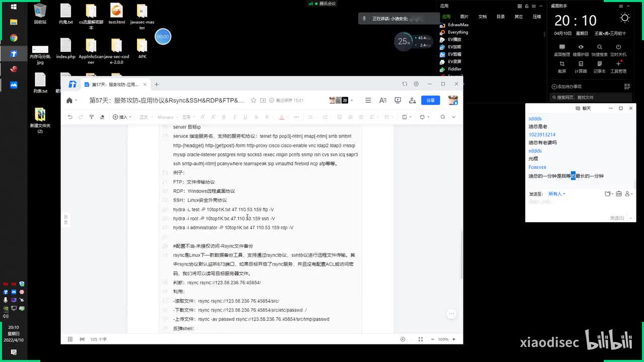Start presentation mode icon in header
Screen dimensions: 644x362
pyautogui.click(x=398, y=101)
